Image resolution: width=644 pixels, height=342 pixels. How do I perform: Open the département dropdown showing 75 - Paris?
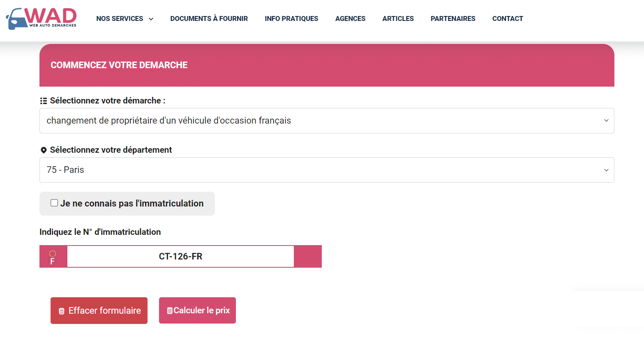coord(327,170)
